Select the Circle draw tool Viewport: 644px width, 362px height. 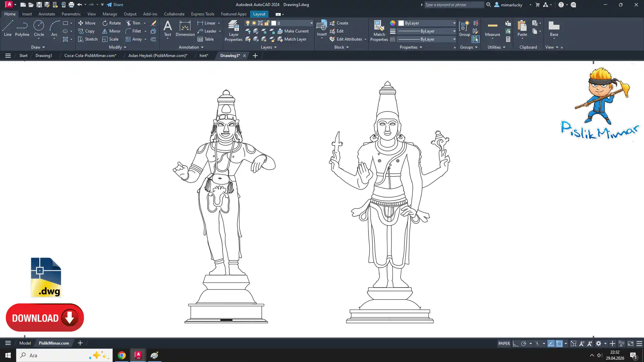click(x=39, y=28)
